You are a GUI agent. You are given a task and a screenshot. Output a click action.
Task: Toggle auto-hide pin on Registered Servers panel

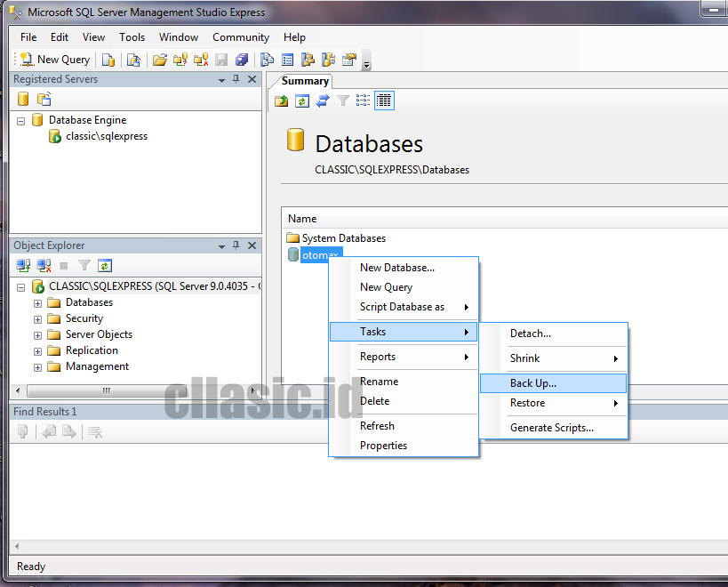[x=236, y=79]
